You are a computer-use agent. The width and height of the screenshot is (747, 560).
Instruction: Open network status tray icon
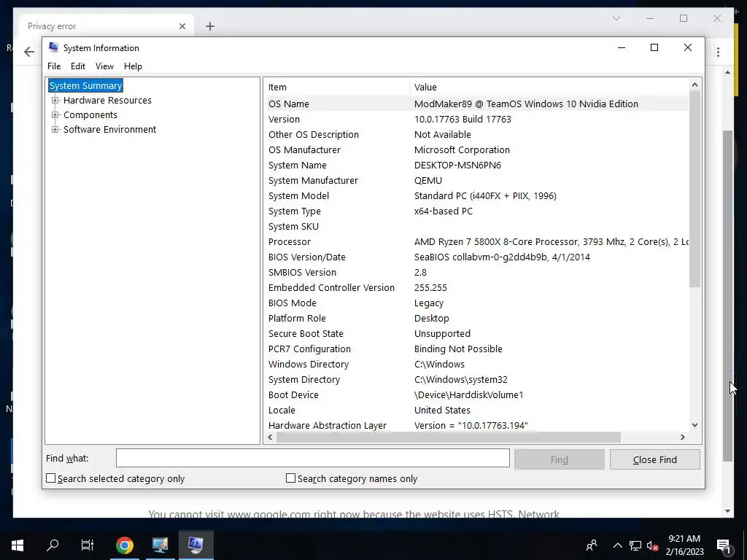635,545
